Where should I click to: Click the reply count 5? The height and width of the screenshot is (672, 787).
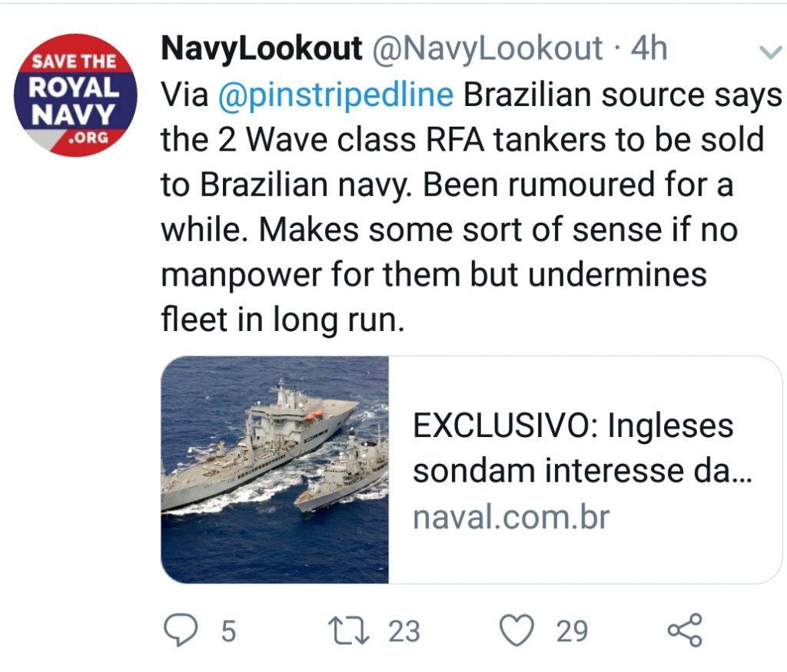[228, 631]
